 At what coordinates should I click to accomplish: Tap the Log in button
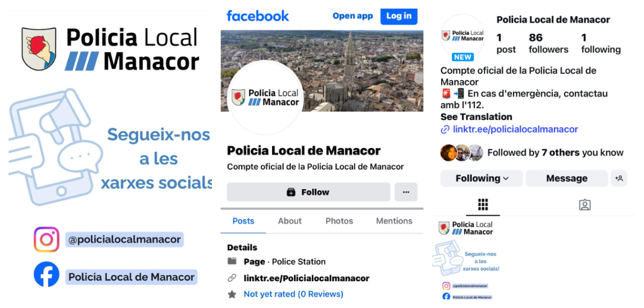click(x=399, y=16)
